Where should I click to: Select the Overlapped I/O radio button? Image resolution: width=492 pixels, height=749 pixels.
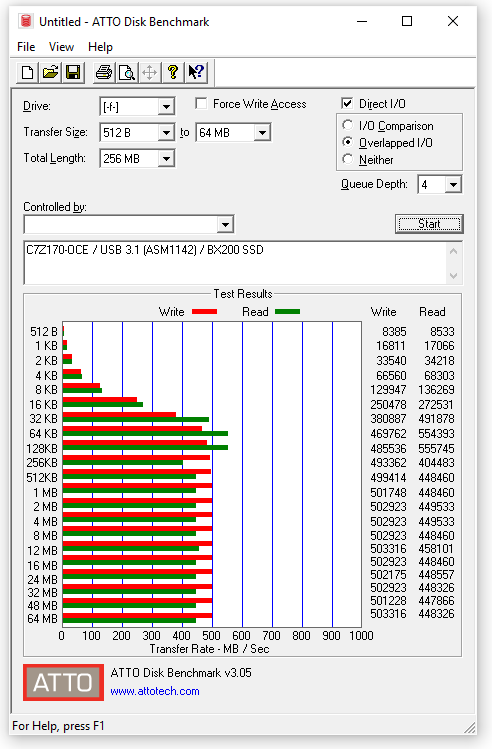[x=348, y=142]
